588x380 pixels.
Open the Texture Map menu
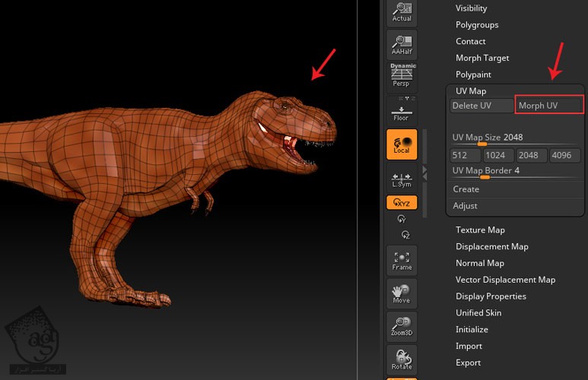(x=480, y=230)
